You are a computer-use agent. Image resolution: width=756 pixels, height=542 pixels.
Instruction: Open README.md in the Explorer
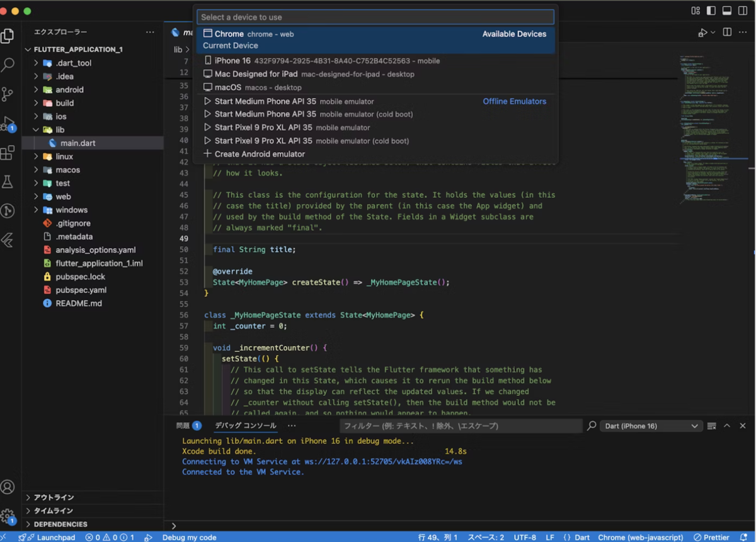93,303
